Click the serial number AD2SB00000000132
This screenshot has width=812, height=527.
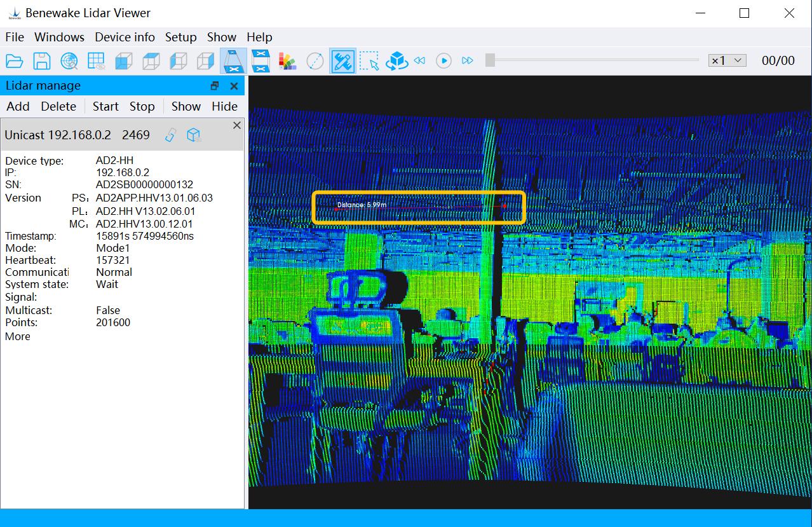coord(144,184)
